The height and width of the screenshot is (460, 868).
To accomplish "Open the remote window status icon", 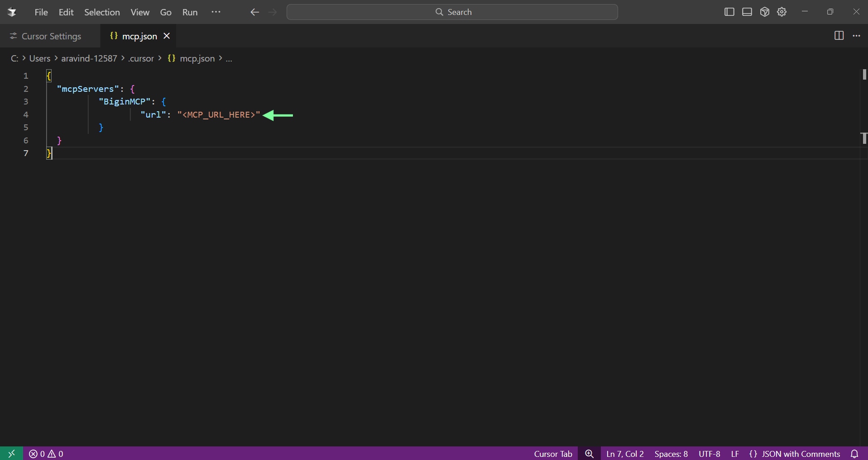I will coord(11,453).
